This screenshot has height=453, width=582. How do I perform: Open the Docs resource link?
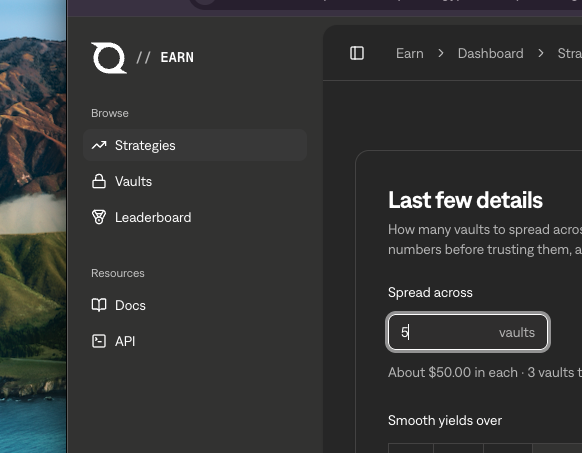195,305
